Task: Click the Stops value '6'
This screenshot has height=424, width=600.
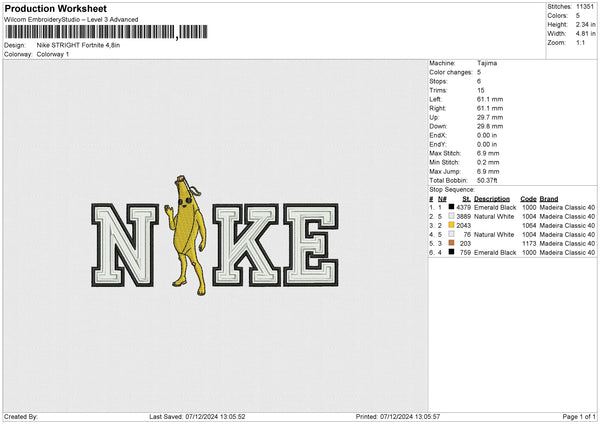Action: point(479,81)
